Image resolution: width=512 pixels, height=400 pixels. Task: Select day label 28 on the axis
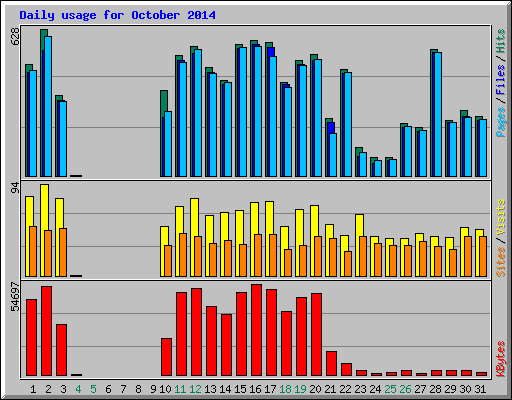tap(435, 389)
